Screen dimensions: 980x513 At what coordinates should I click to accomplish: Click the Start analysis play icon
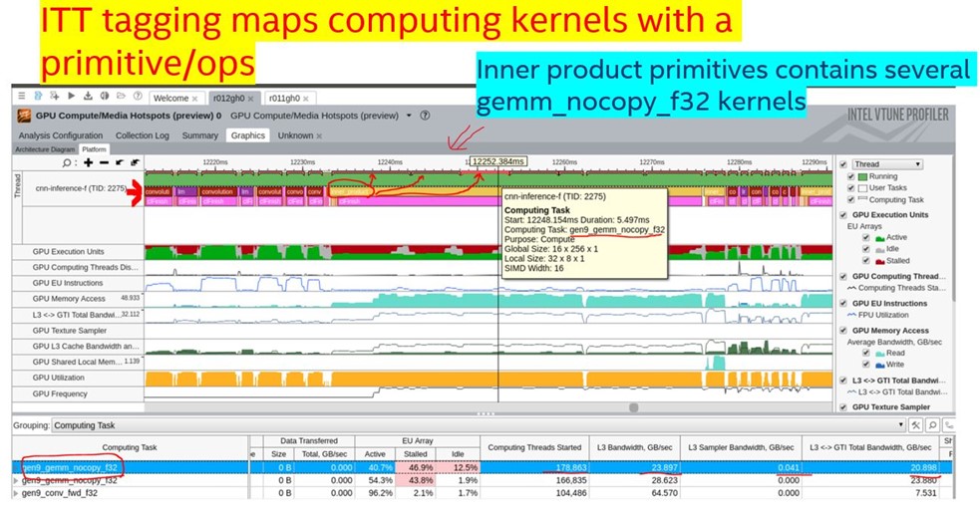pyautogui.click(x=71, y=97)
